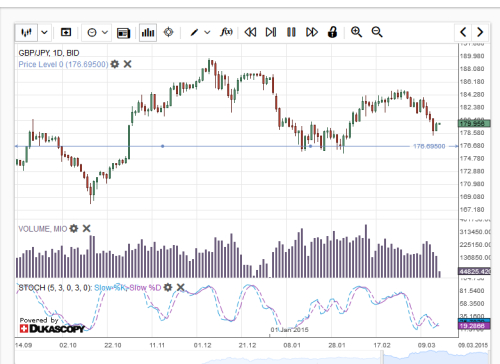Click the candlestick chart type icon

[26, 32]
